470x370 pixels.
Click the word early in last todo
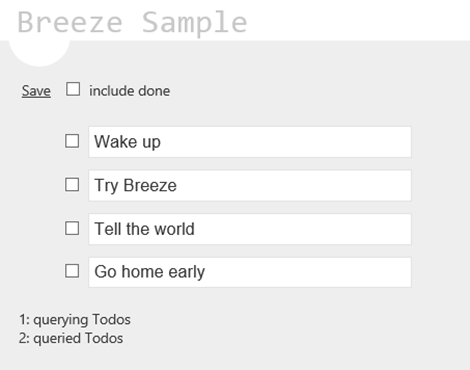point(186,272)
